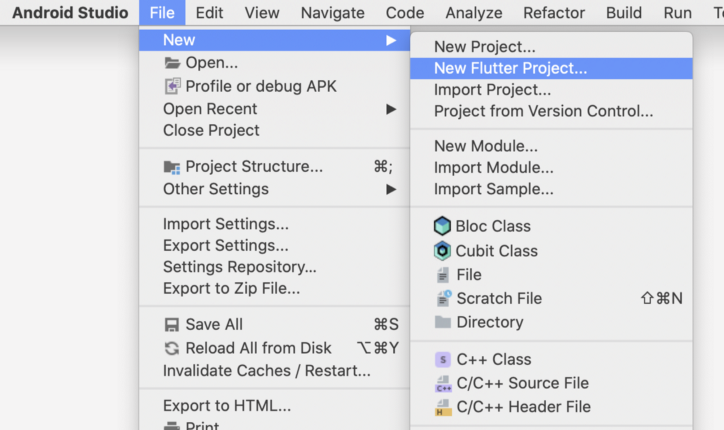Click the Save All disk icon
Image resolution: width=724 pixels, height=430 pixels.
coord(171,324)
